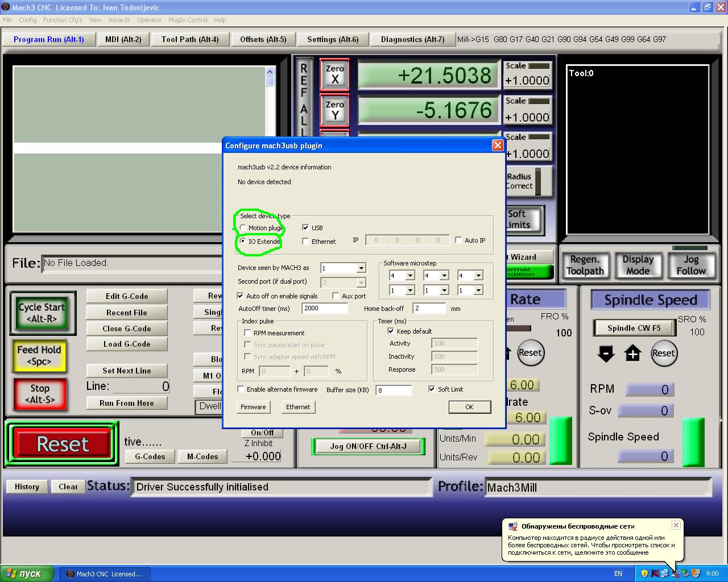The height and width of the screenshot is (582, 728).
Task: Click the big red Reset button
Action: click(63, 444)
